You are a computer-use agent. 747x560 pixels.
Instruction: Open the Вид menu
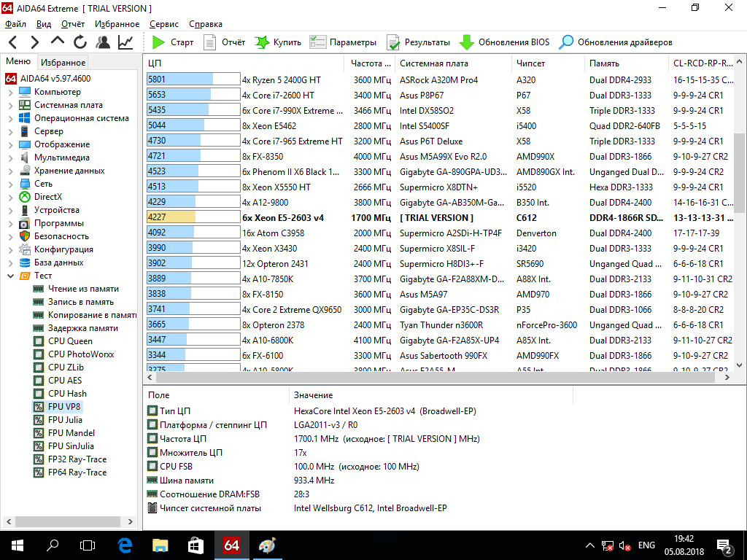coord(44,24)
